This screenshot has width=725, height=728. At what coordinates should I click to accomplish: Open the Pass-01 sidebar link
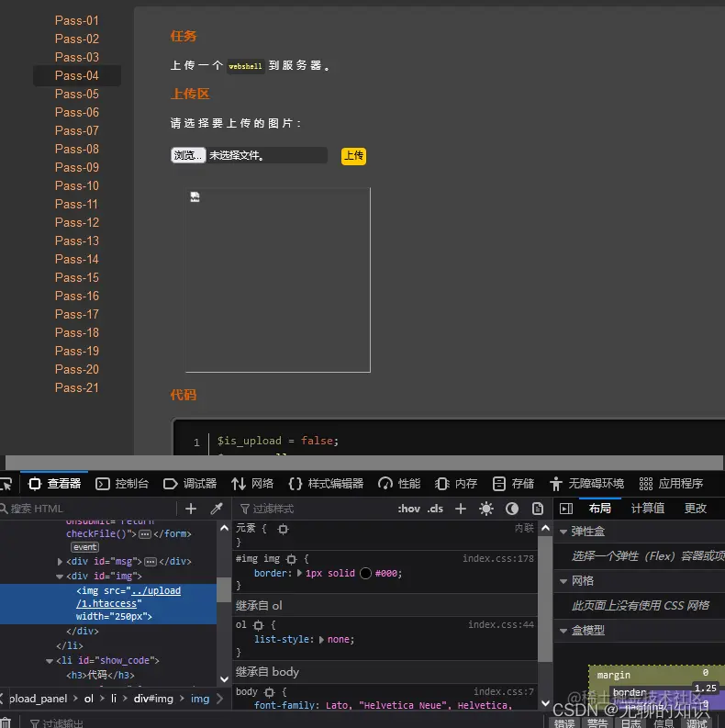pos(77,20)
